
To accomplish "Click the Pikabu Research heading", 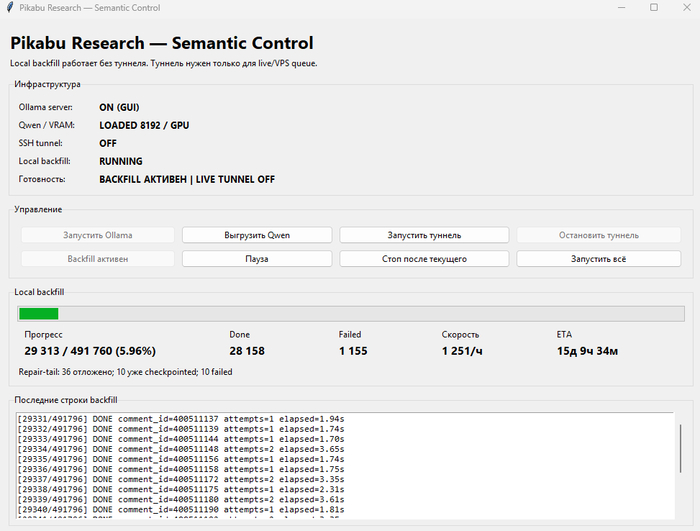I will [x=162, y=43].
